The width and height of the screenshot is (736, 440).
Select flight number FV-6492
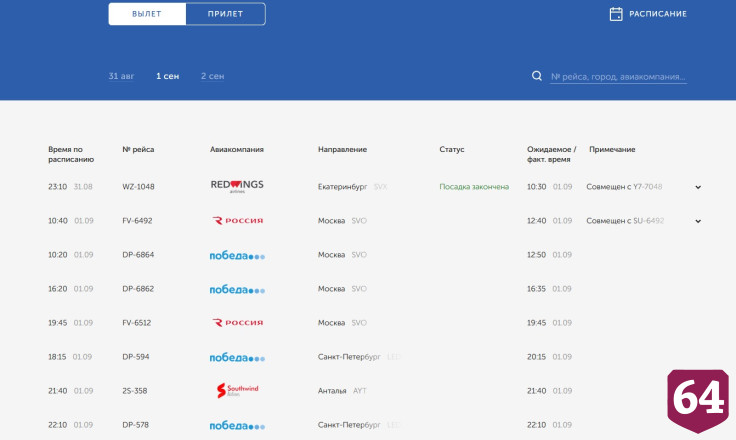click(137, 221)
